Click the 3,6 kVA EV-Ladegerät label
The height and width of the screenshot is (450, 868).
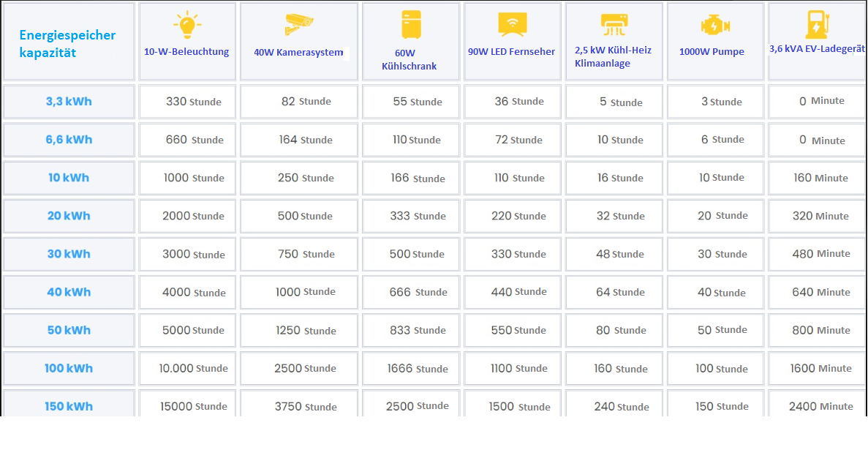pos(816,50)
